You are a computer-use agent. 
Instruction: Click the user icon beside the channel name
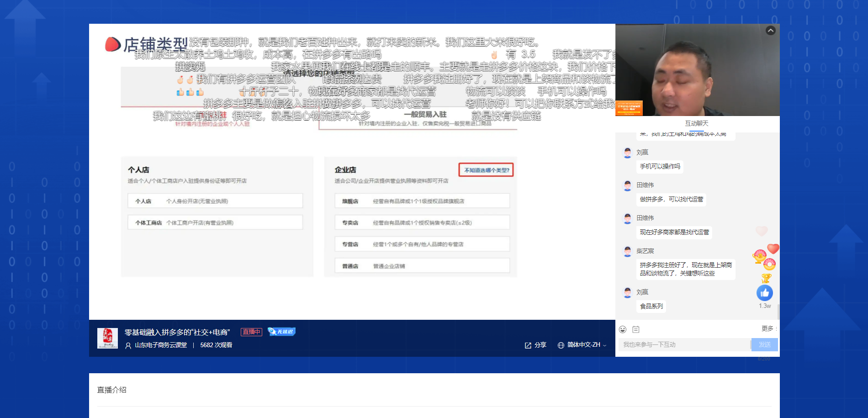point(128,345)
